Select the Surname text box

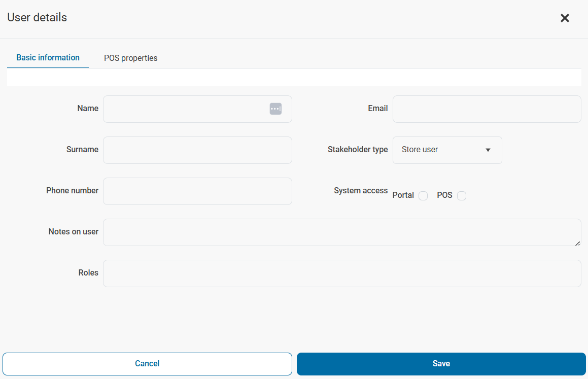click(197, 150)
